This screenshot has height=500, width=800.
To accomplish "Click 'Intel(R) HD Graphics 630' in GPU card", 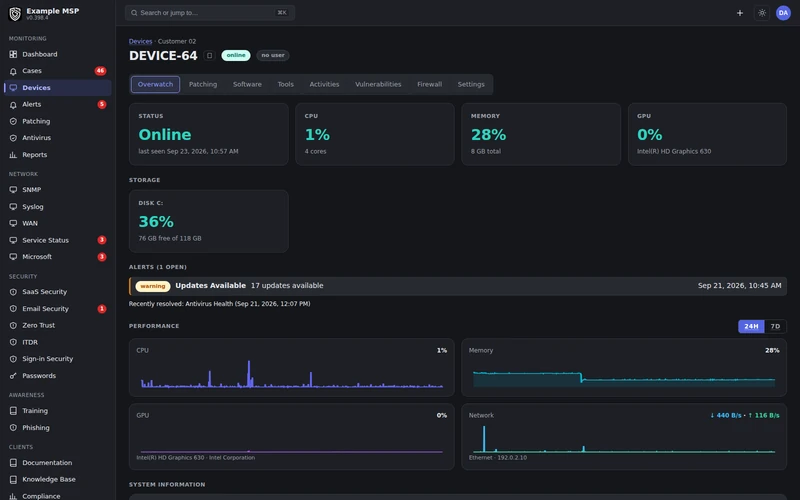I will pos(674,152).
